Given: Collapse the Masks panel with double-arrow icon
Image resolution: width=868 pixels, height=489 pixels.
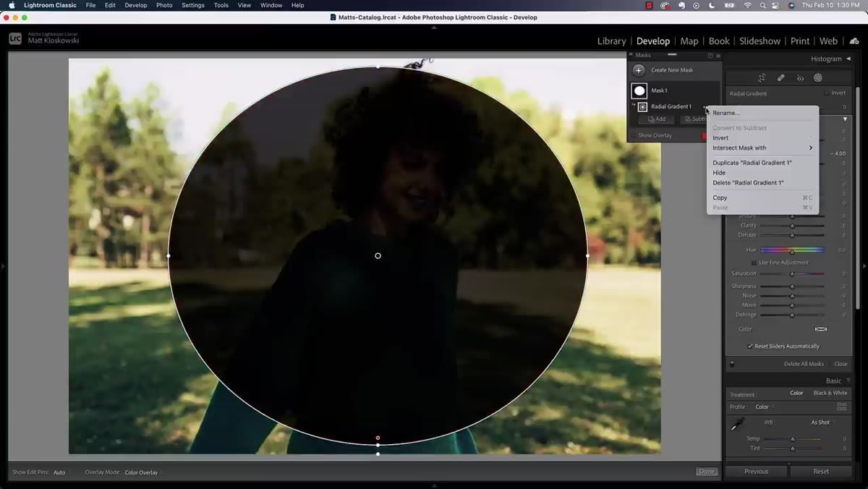Looking at the screenshot, I should [718, 56].
